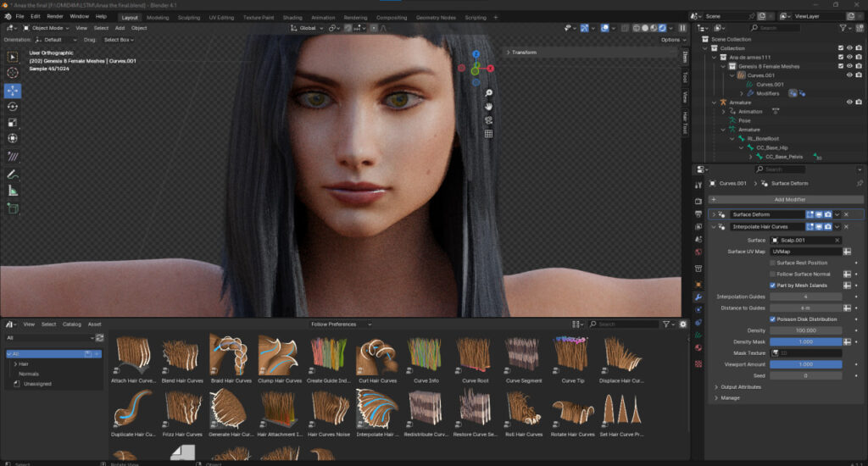Expand the Transform panel in sidebar

pos(509,53)
